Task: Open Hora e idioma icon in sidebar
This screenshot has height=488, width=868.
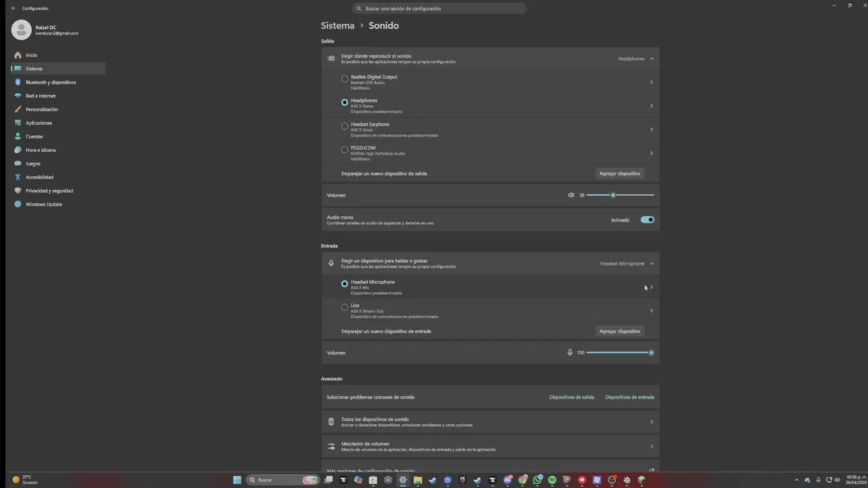Action: (18, 150)
